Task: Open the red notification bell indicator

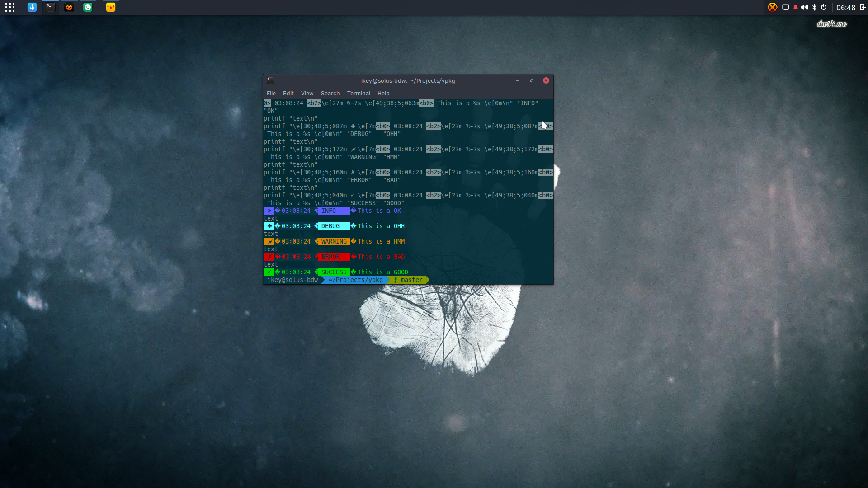Action: coord(796,7)
